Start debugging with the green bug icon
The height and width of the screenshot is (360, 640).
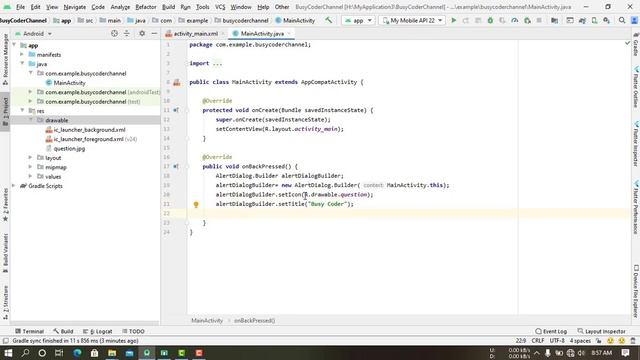coord(490,20)
